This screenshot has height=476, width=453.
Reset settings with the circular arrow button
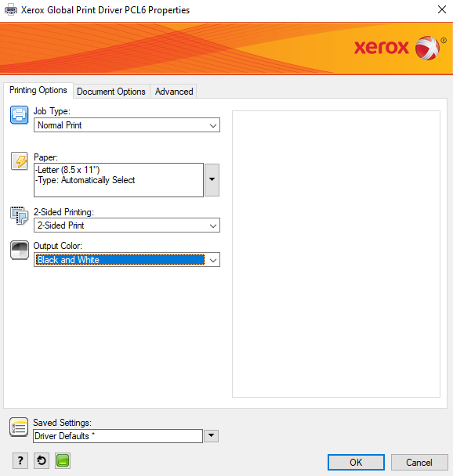pos(42,461)
